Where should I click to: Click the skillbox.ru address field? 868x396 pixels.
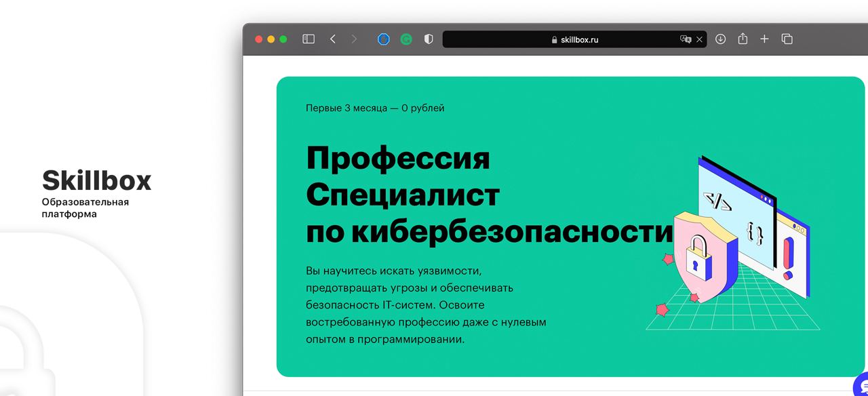tap(574, 39)
